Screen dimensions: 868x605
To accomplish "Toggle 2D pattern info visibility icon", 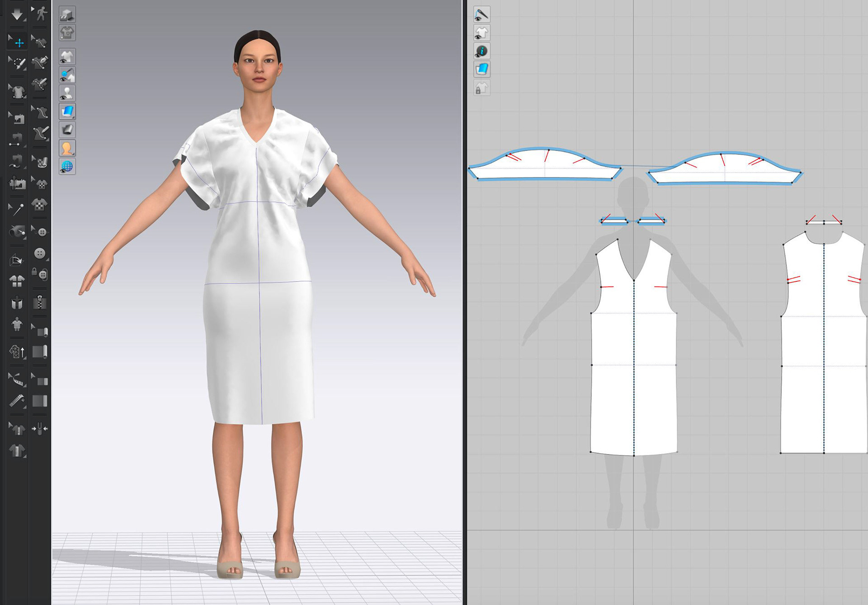I will point(481,51).
